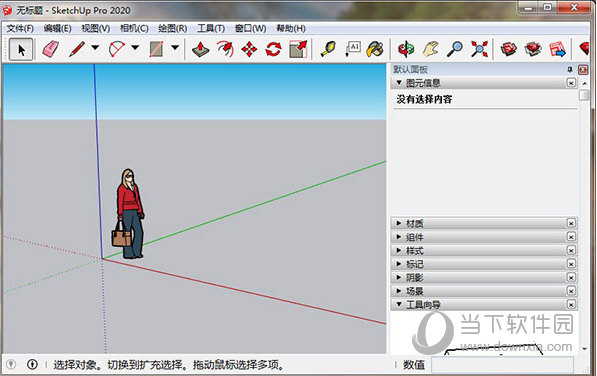
Task: Click the info circle icon in status bar
Action: 32,365
